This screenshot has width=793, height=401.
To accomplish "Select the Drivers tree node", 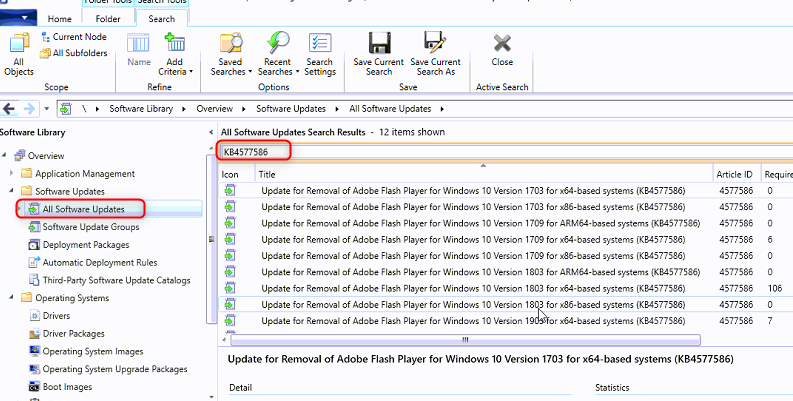I will (56, 316).
